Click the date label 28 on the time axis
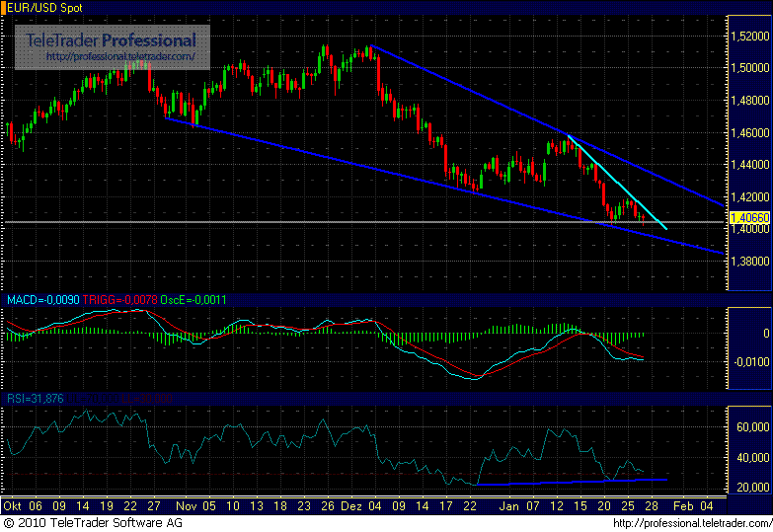The image size is (773, 532). (652, 506)
